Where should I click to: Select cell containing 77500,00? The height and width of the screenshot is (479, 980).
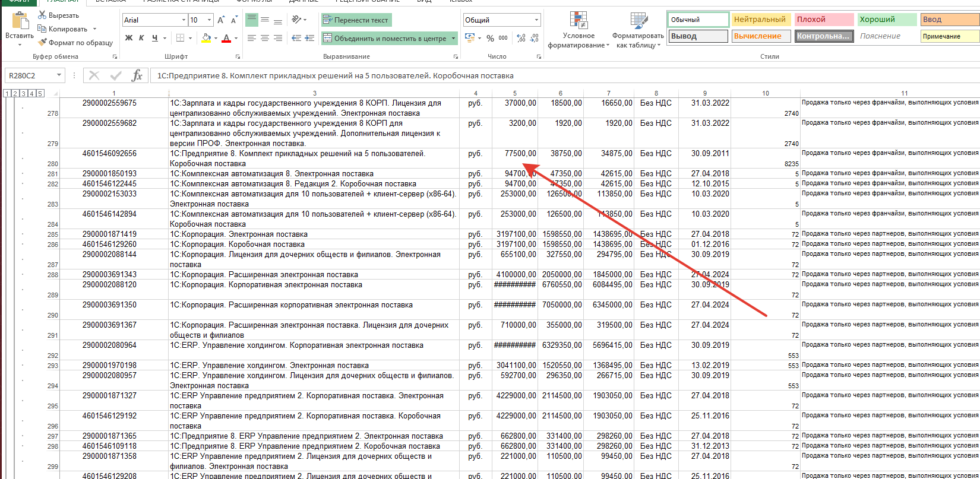(x=515, y=158)
